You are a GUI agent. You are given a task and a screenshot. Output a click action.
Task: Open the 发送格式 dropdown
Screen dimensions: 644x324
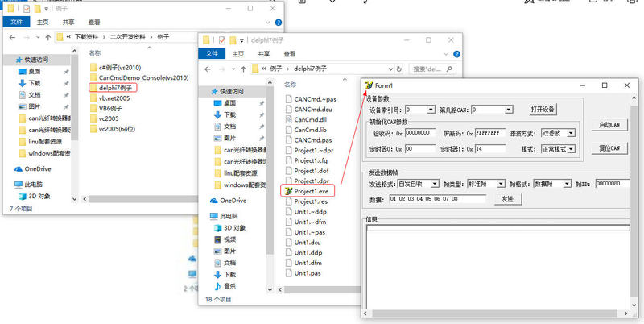click(x=435, y=184)
